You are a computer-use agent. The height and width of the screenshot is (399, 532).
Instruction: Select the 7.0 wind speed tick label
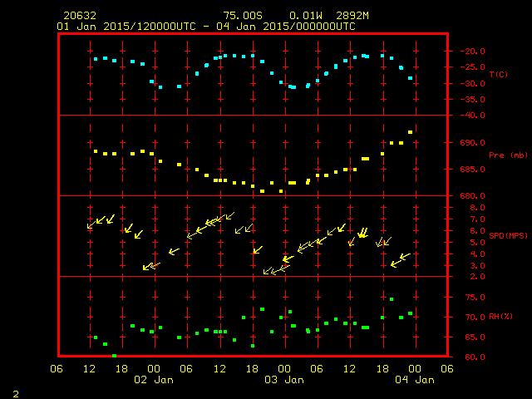pos(477,219)
